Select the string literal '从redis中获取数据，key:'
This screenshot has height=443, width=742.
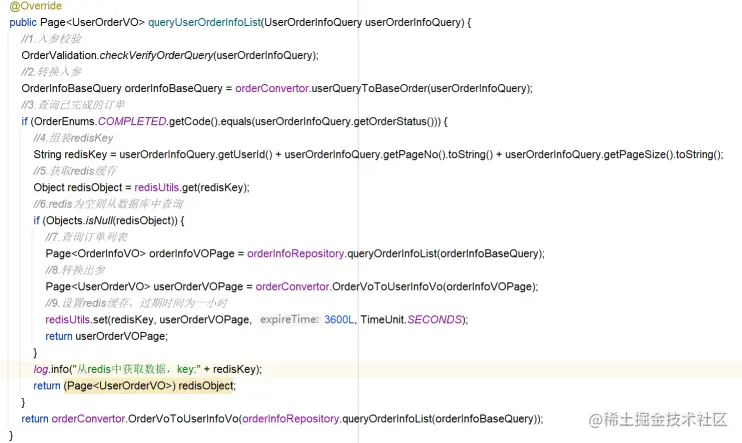137,370
